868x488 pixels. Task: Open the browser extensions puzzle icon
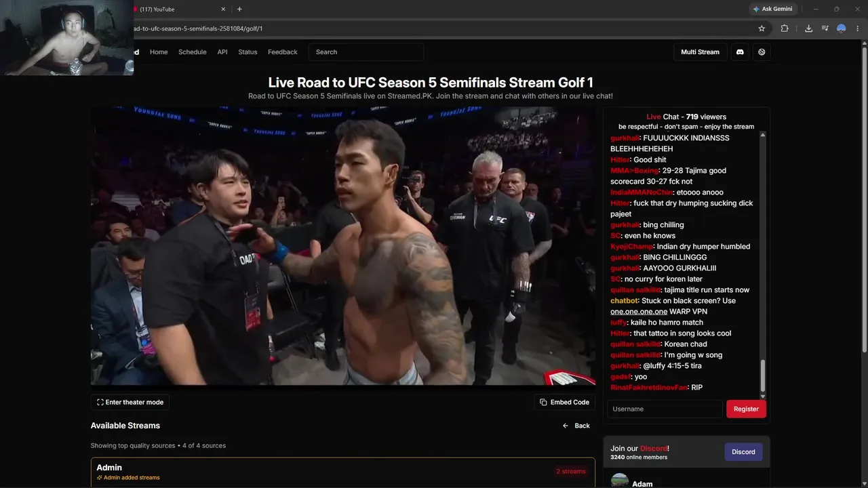point(785,28)
